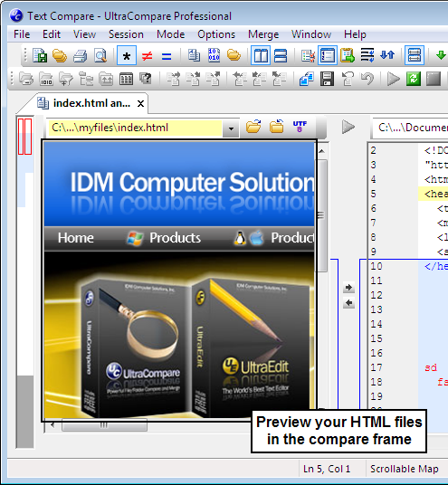Toggle the line numbers display button
This screenshot has height=485, width=448.
coord(328,56)
